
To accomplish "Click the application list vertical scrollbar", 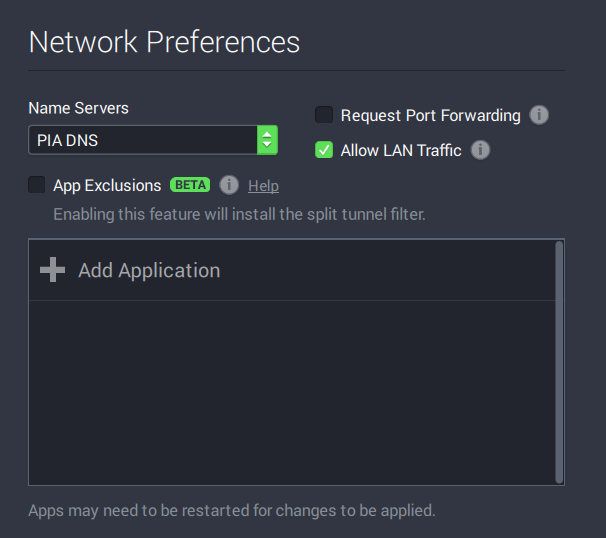I will [x=559, y=360].
